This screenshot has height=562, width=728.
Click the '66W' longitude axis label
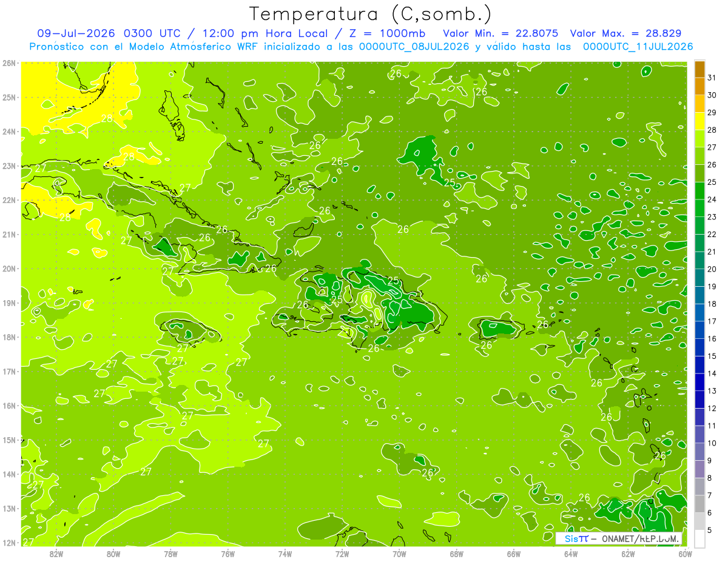[513, 553]
